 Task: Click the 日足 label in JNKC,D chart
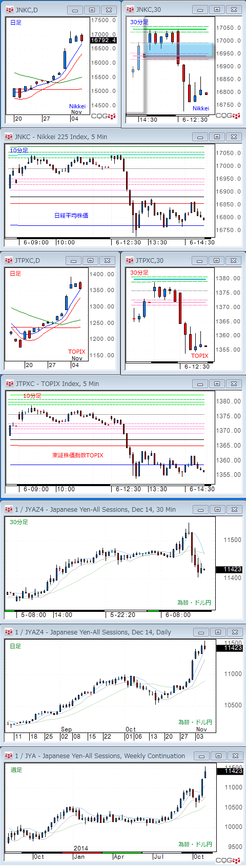16,23
